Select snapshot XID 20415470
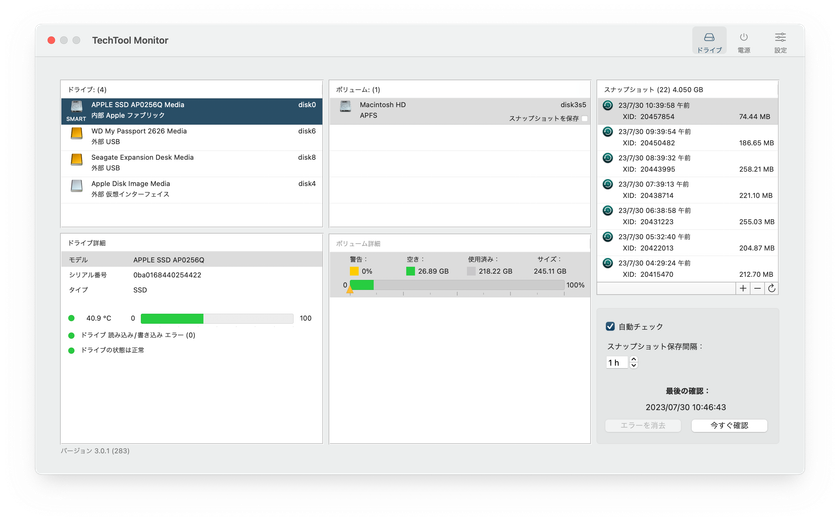Image resolution: width=840 pixels, height=521 pixels. 687,269
